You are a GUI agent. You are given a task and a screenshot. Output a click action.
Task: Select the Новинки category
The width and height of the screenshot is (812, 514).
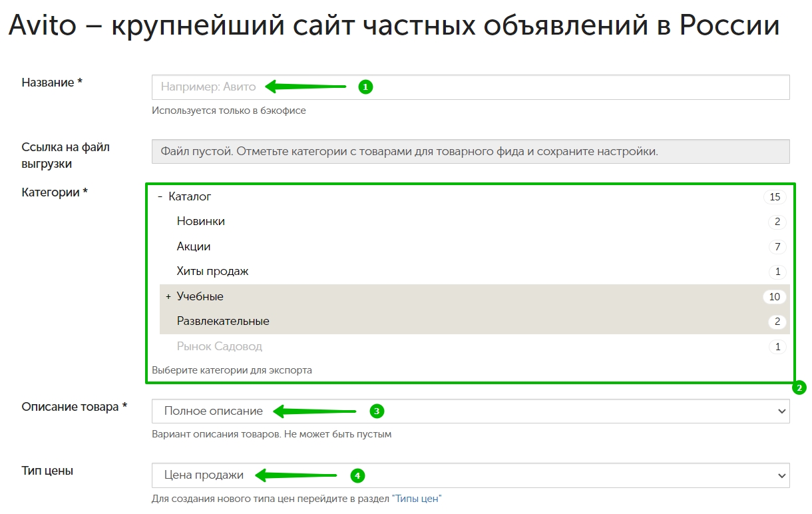(x=201, y=221)
